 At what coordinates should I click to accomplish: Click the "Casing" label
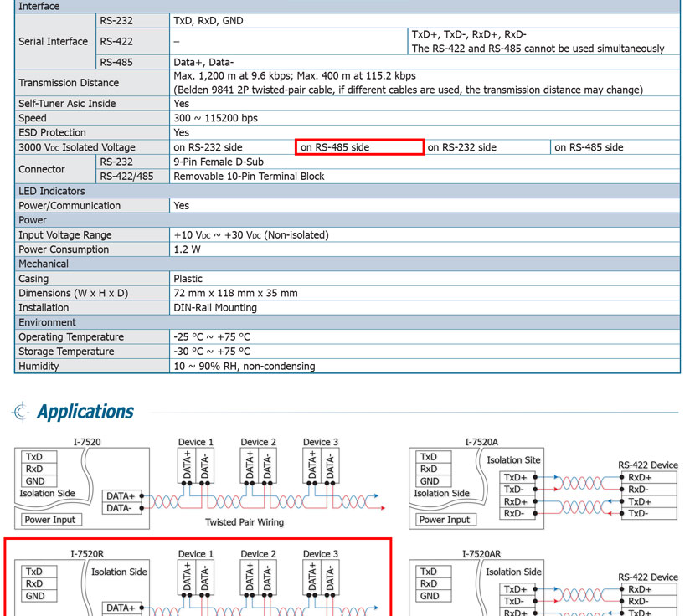click(33, 279)
